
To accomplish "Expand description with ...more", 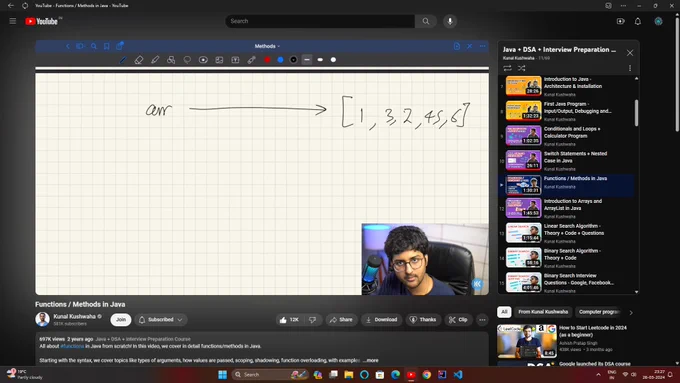I will coord(371,360).
